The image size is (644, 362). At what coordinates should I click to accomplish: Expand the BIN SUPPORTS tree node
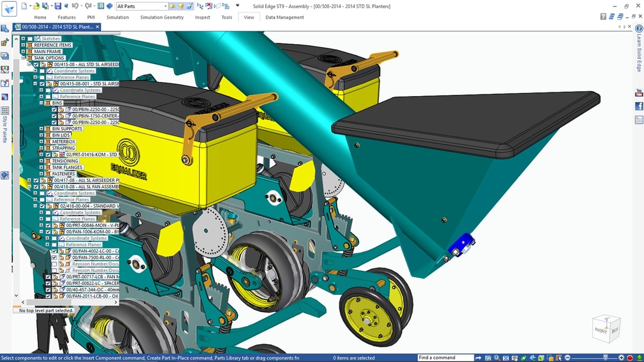click(41, 129)
